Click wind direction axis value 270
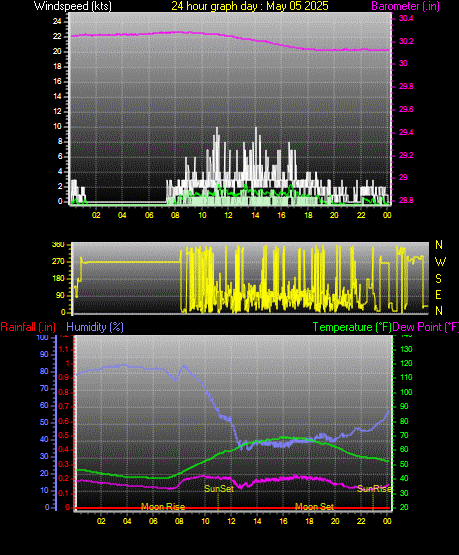The width and height of the screenshot is (459, 555). (58, 262)
